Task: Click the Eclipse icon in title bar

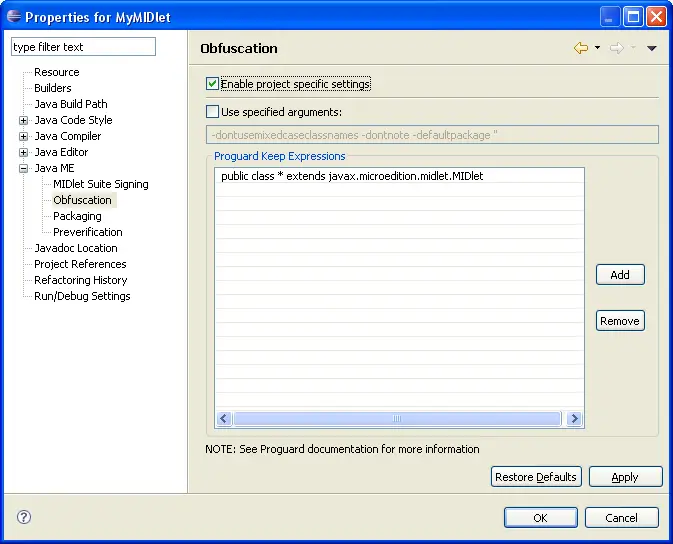Action: (x=13, y=17)
